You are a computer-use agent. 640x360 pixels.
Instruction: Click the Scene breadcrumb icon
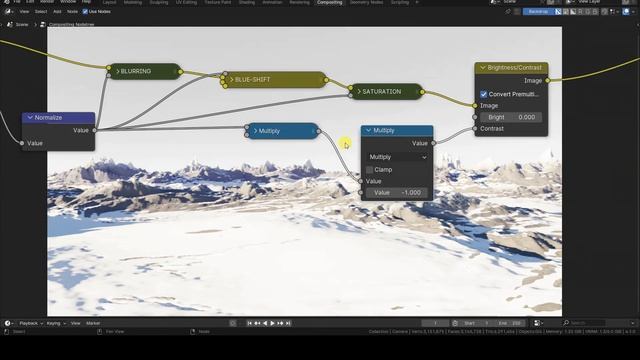(9, 24)
